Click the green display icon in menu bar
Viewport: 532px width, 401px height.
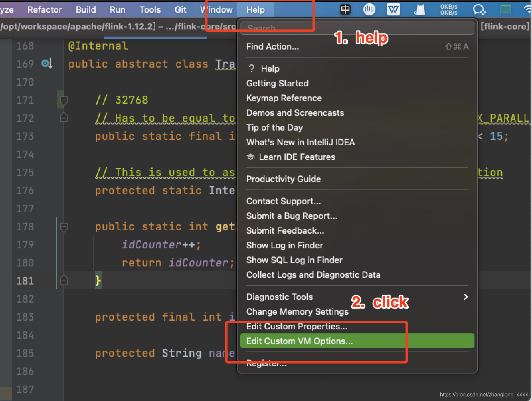point(506,10)
